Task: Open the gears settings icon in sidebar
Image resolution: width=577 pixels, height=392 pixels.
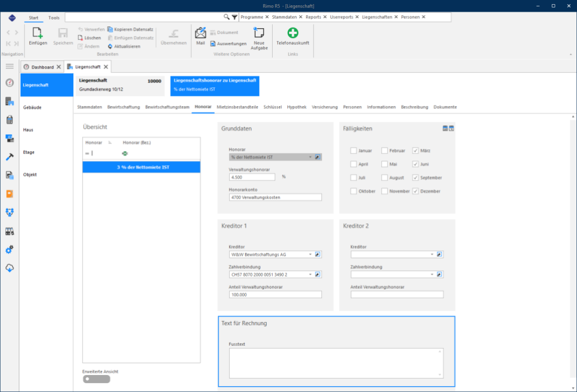Action: tap(9, 249)
